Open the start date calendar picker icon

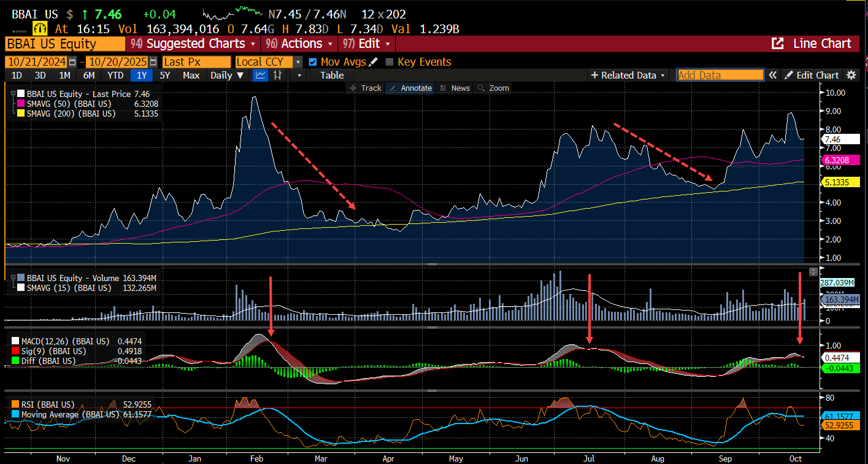[x=73, y=62]
